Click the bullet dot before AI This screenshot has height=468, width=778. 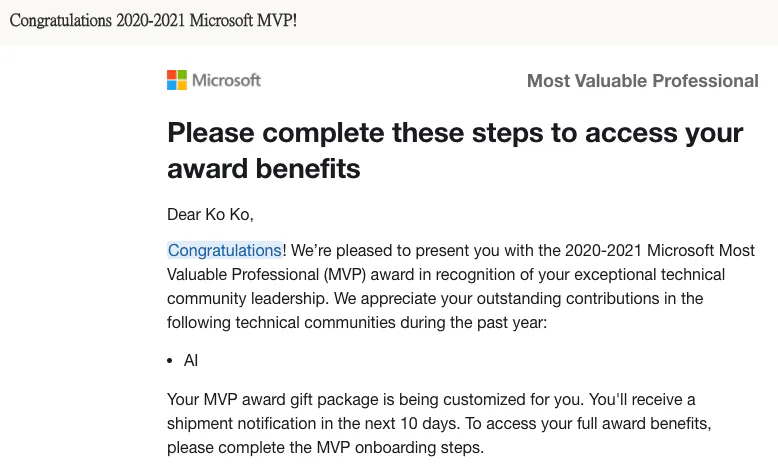pyautogui.click(x=170, y=361)
